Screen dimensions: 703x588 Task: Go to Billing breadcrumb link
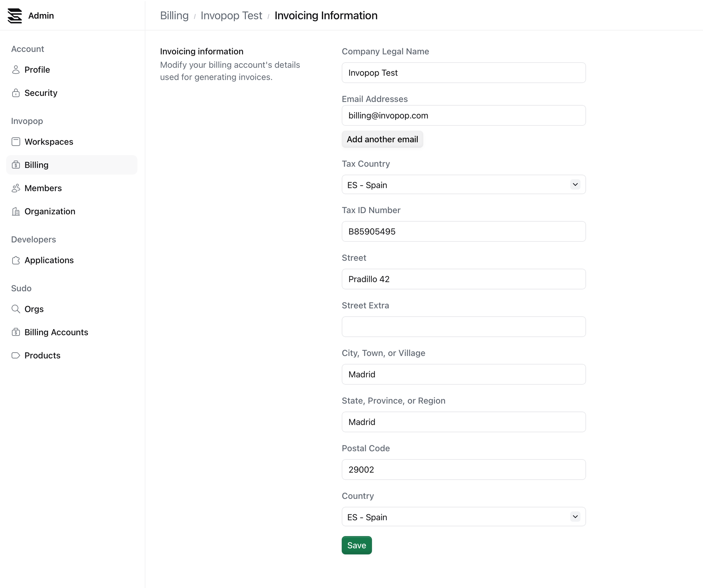[x=174, y=16]
